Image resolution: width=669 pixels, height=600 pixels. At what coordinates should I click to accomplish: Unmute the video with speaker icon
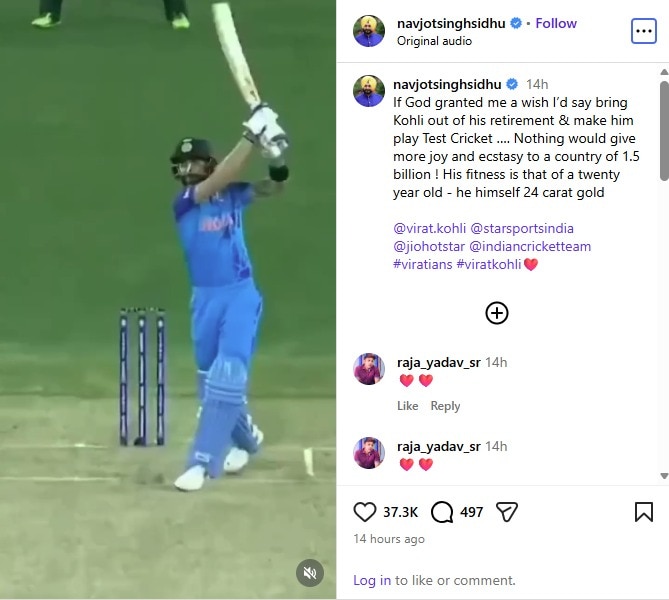coord(310,573)
